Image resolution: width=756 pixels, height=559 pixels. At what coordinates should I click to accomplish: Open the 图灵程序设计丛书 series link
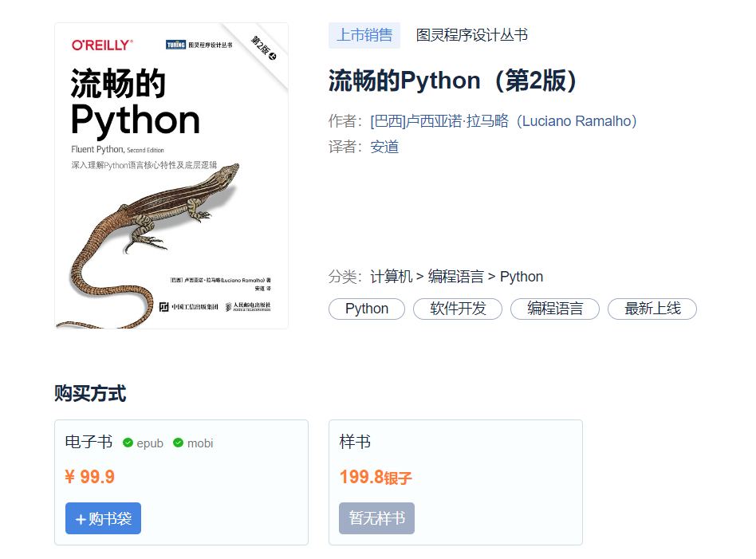tap(472, 35)
